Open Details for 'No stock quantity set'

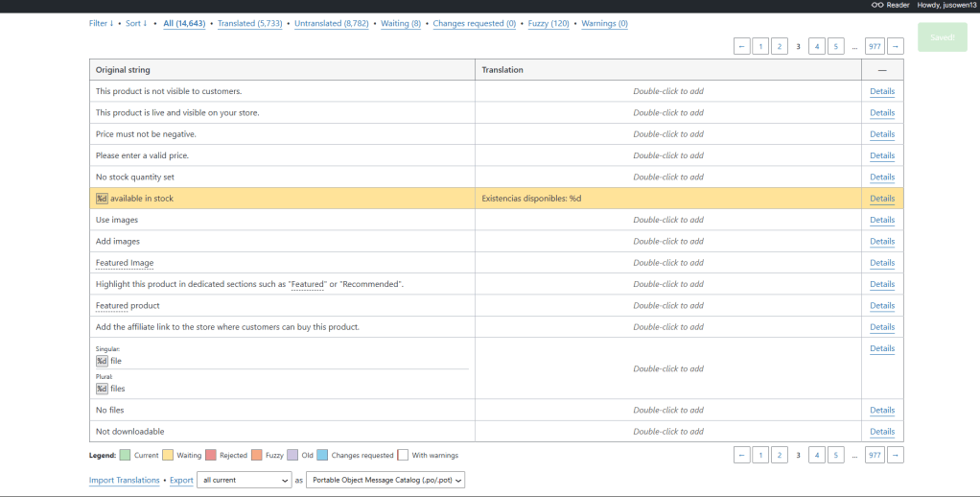(x=882, y=177)
